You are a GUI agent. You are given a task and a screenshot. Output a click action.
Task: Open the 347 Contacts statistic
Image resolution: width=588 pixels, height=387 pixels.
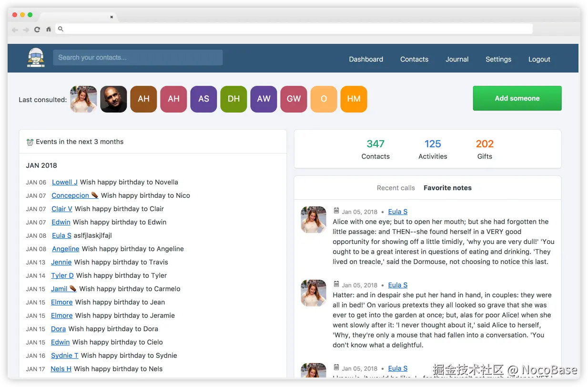(375, 149)
